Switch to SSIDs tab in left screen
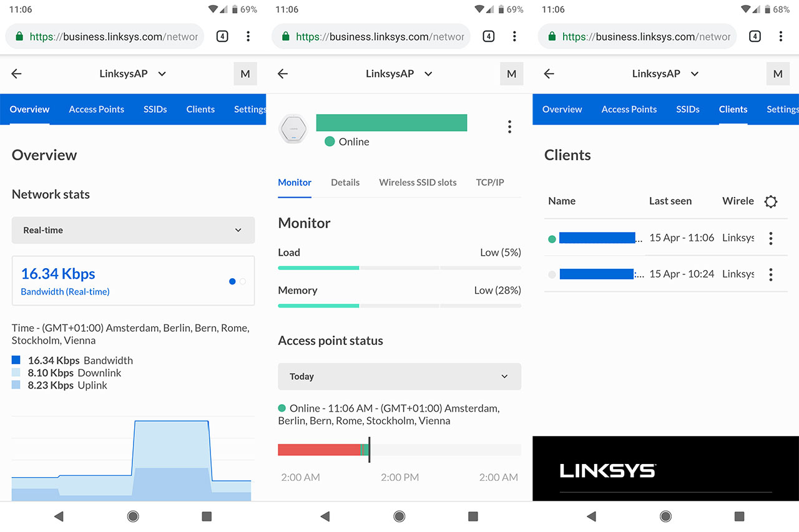Image resolution: width=799 pixels, height=532 pixels. click(x=155, y=109)
